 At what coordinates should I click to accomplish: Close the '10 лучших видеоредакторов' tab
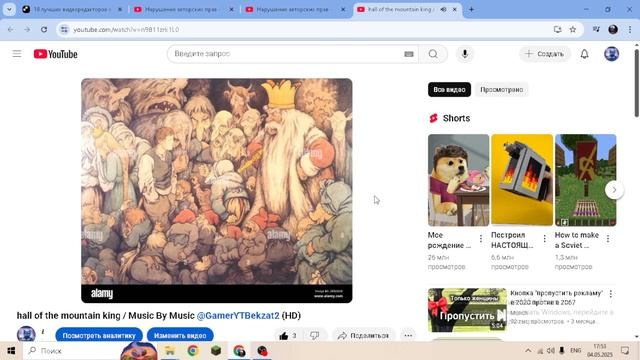(120, 9)
